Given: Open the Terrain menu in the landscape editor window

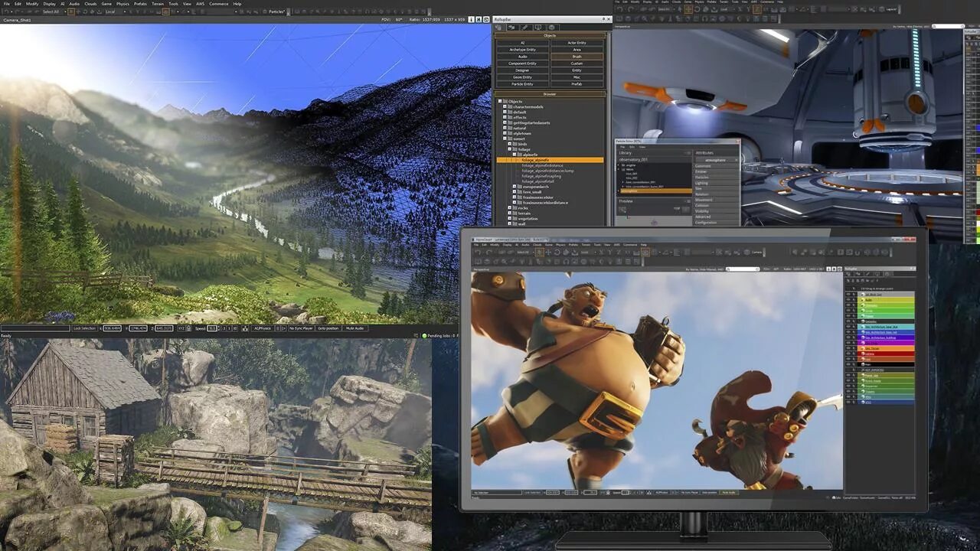Looking at the screenshot, I should 158,4.
